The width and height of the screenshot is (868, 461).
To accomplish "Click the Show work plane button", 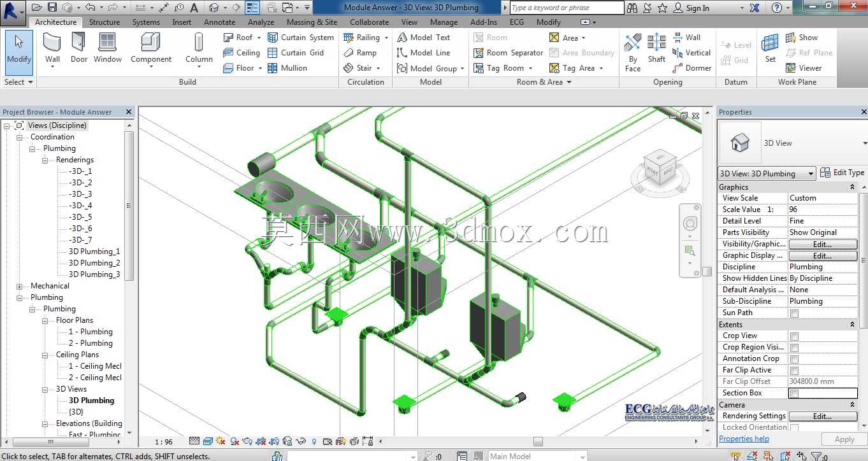I will pos(802,38).
